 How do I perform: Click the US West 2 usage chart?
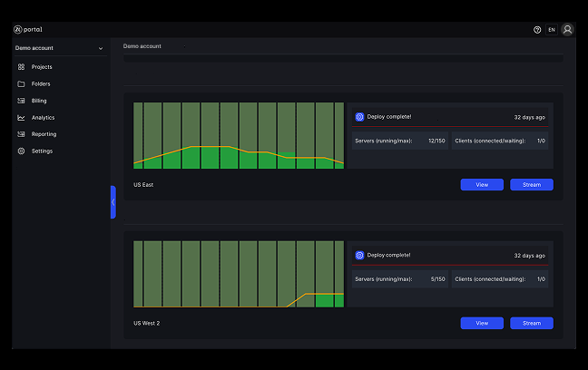coord(239,274)
